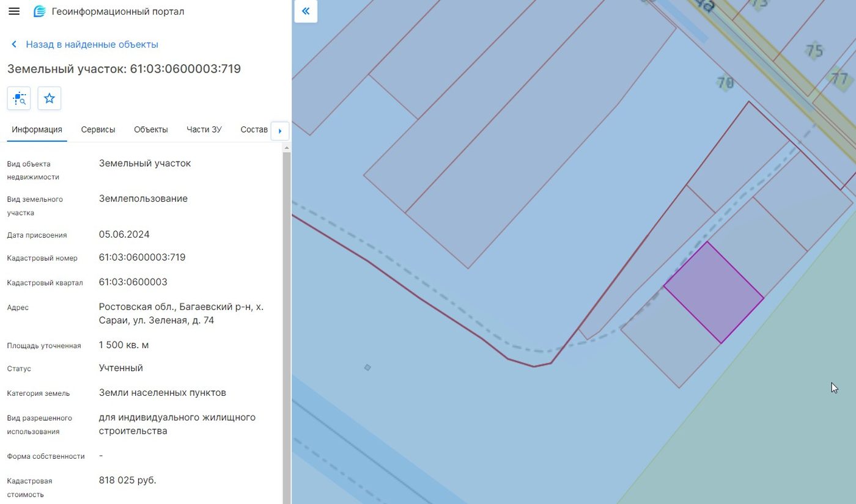This screenshot has width=856, height=504.
Task: Click the address value Ростовская обл., Багаевский
Action: tap(182, 313)
